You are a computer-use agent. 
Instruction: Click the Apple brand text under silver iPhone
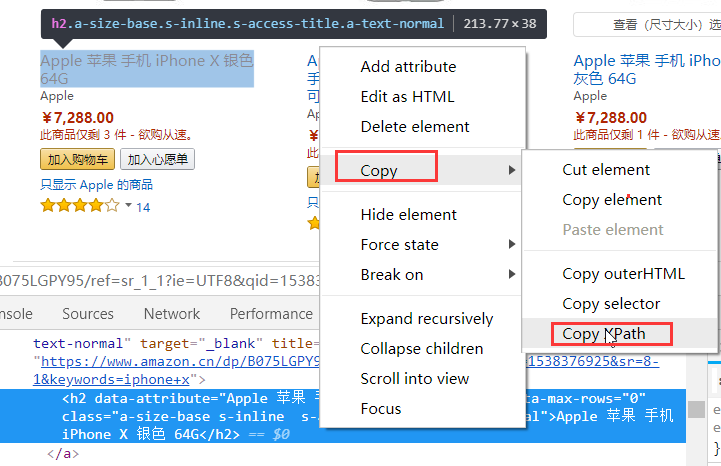57,96
